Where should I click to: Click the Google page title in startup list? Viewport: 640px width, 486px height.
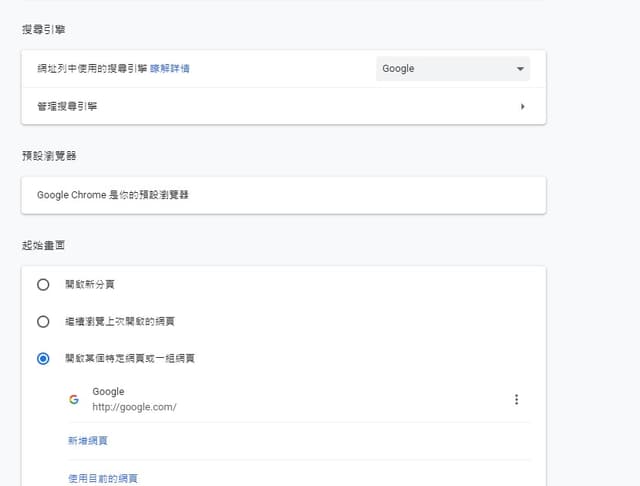click(x=108, y=392)
